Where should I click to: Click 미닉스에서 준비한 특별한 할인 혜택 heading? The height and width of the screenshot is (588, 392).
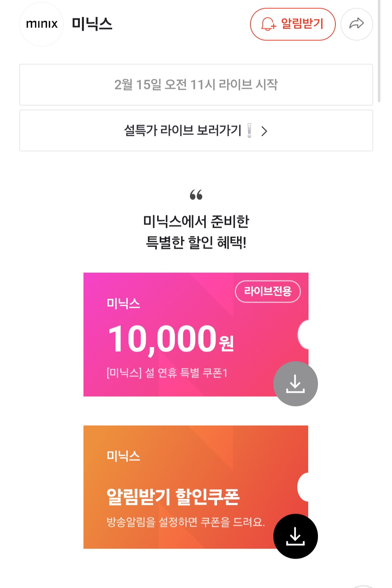tap(196, 232)
